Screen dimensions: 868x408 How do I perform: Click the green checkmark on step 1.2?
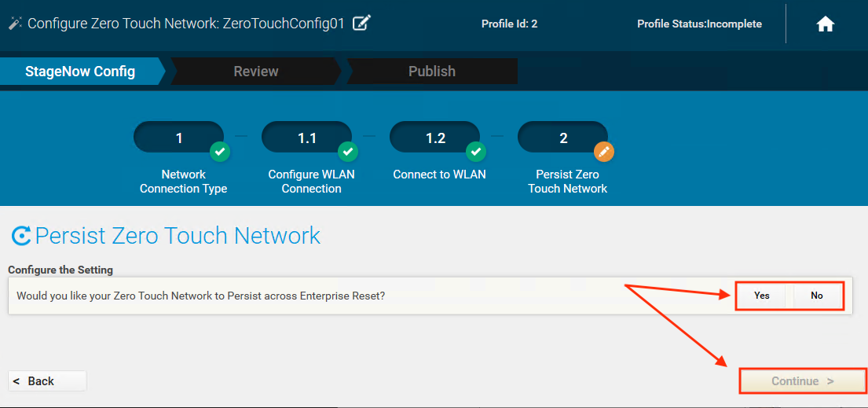coord(475,151)
